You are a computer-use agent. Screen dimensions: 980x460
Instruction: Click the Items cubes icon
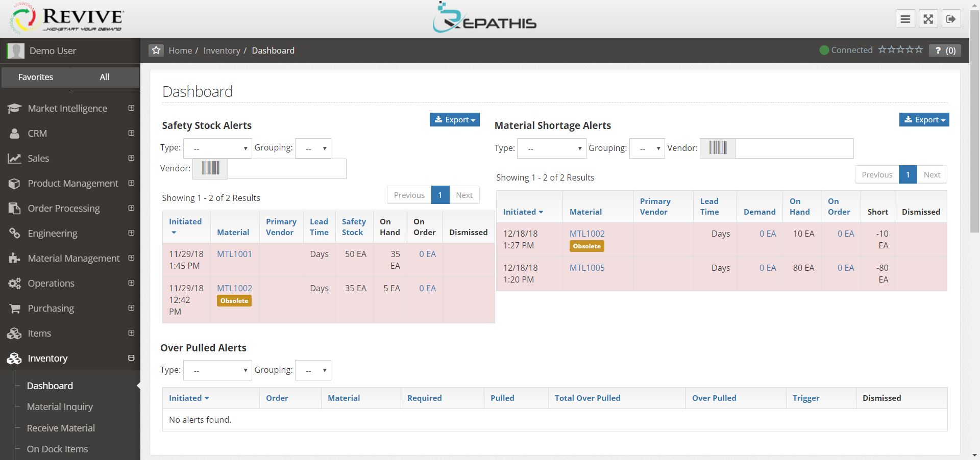(14, 333)
